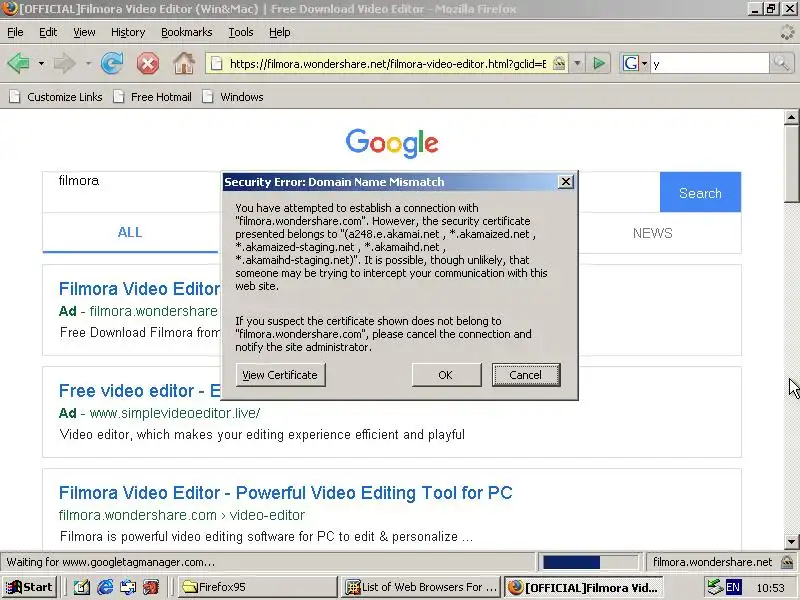Switch to List of Web Browsers taskbar window
Screen dimensions: 800x600
click(421, 587)
